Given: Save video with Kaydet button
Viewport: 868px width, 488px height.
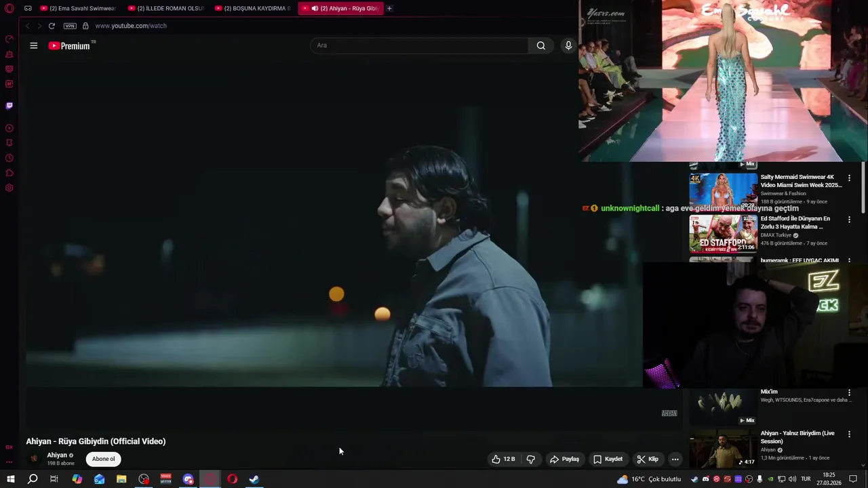Looking at the screenshot, I should pos(608,459).
